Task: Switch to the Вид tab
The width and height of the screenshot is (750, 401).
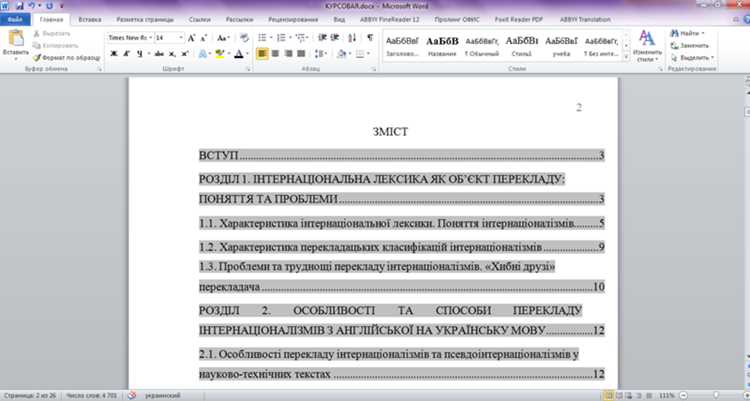Action: click(339, 20)
